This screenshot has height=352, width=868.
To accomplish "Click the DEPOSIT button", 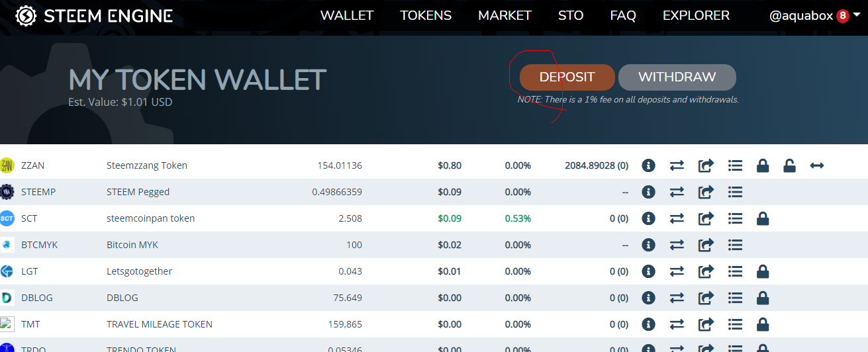I will [x=567, y=77].
